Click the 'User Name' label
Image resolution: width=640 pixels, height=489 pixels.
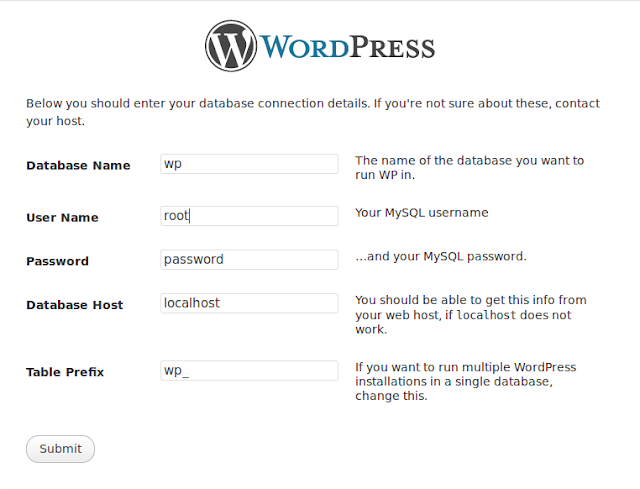tap(62, 218)
